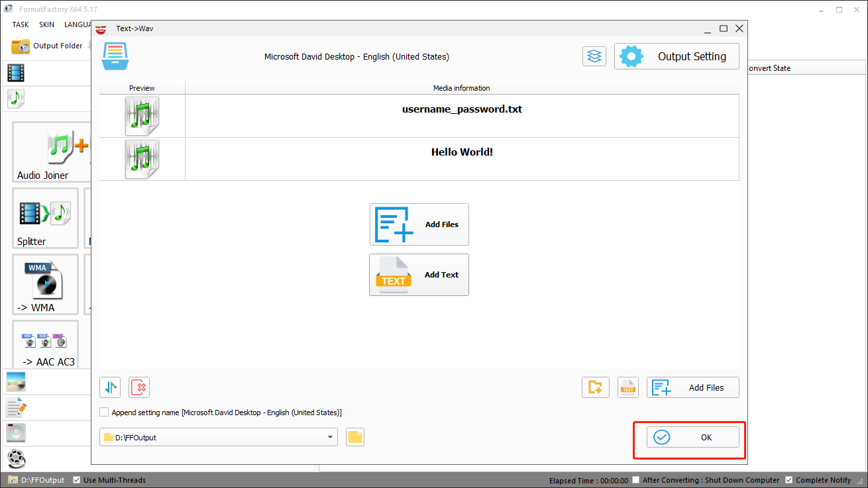Click Microsoft David Desktop voice label
Viewport: 868px width, 488px height.
356,57
